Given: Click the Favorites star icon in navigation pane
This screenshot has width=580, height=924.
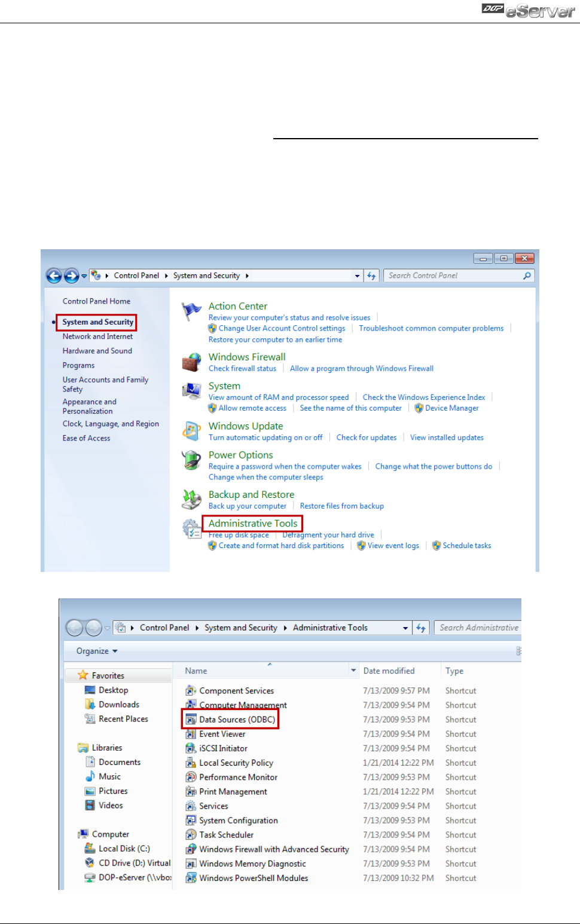Looking at the screenshot, I should point(83,675).
